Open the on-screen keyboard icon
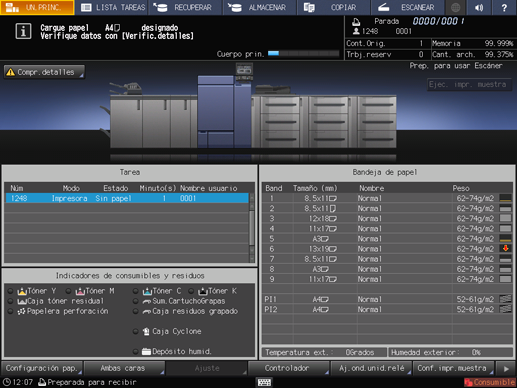Viewport: 517px width, 388px height. click(264, 382)
